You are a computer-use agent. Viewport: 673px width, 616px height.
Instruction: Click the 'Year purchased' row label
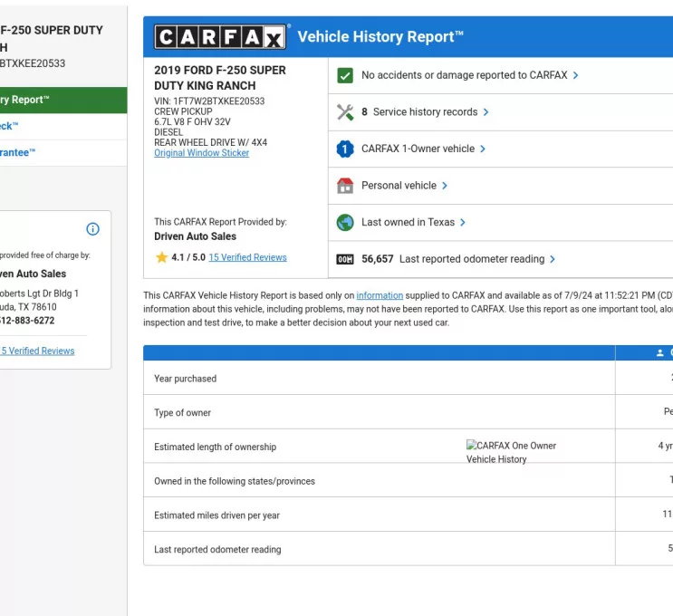186,379
